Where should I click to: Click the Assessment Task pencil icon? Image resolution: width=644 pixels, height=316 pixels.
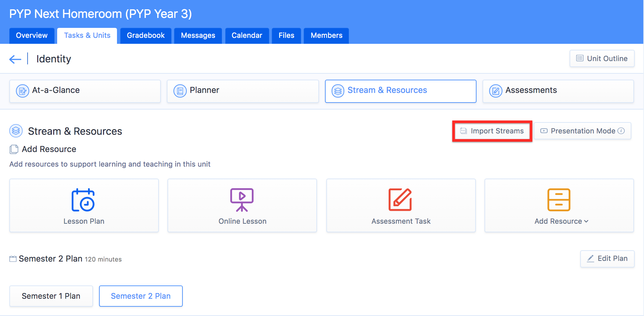pos(400,200)
